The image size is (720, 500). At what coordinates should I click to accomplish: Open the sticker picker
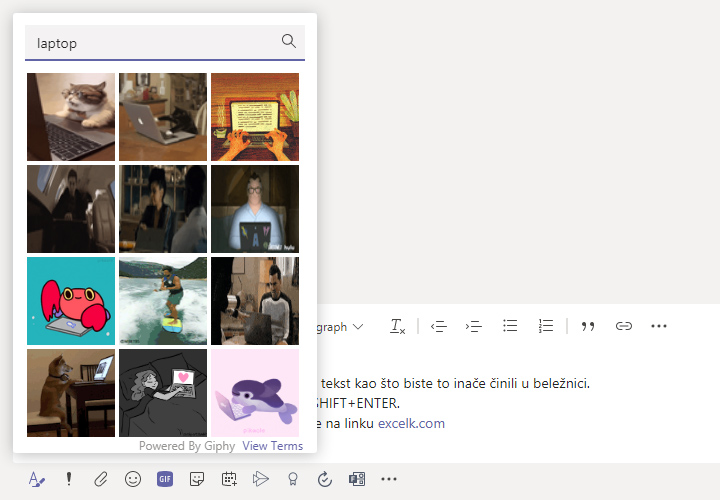coord(197,479)
